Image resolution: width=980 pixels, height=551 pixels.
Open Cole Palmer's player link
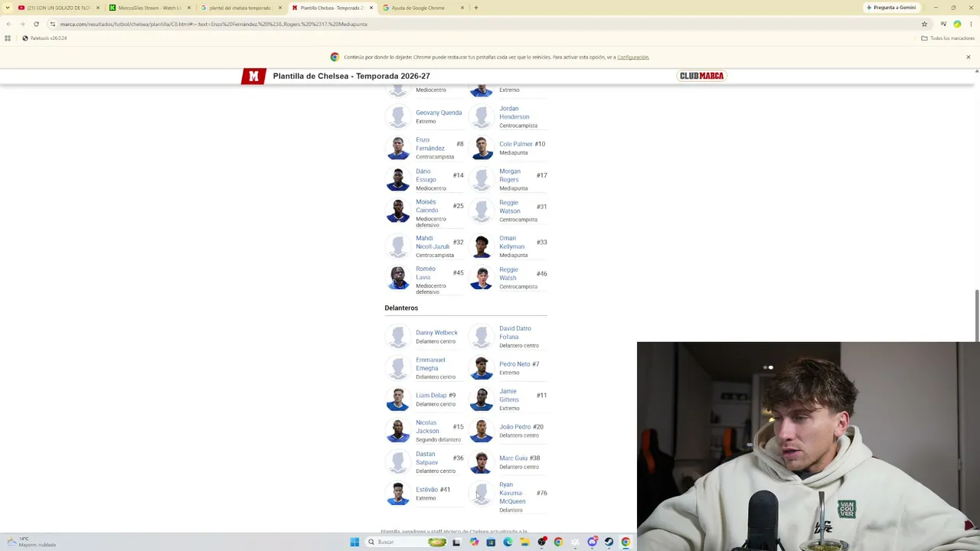[516, 144]
